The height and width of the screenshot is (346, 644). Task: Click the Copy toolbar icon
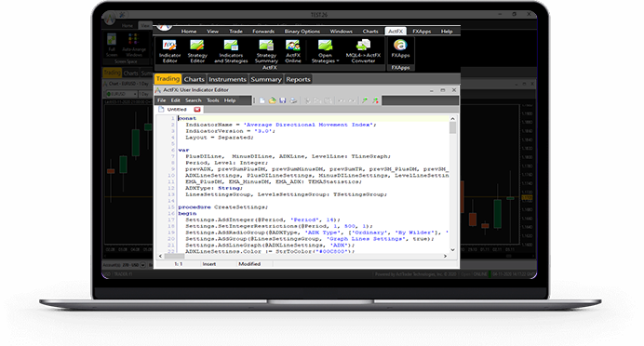[317, 100]
